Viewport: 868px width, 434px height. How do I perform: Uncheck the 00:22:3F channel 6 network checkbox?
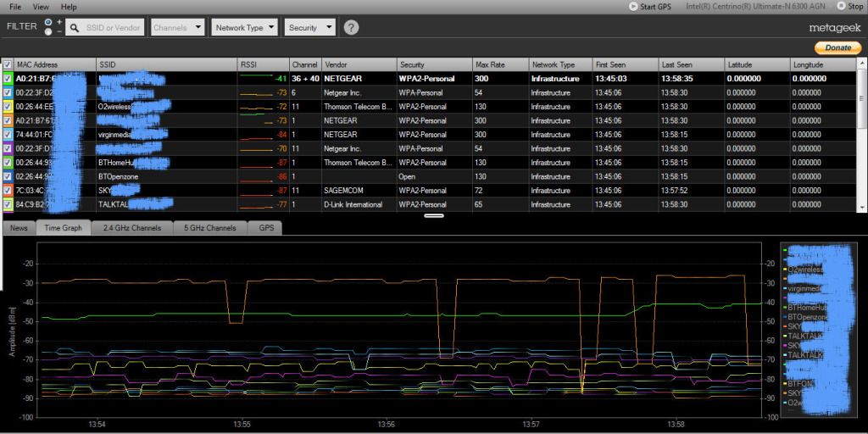[x=7, y=92]
